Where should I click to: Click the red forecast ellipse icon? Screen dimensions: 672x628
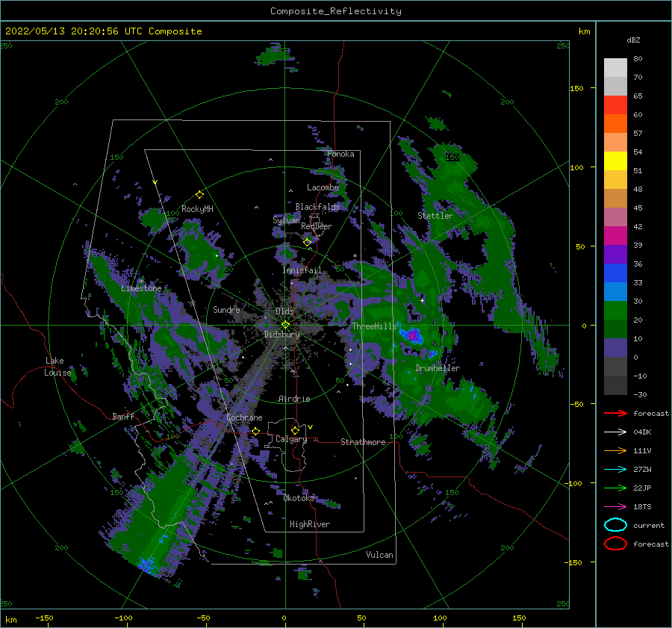click(x=615, y=544)
